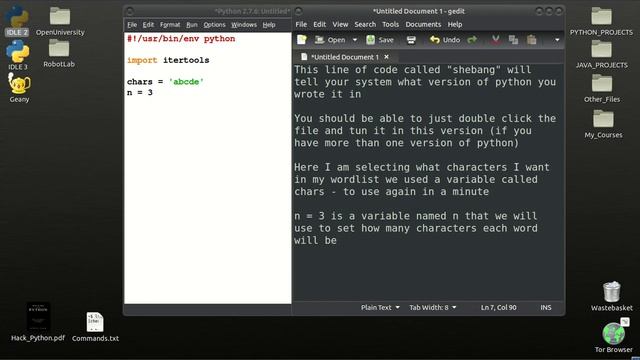Open Tab Width dropdown in status bar
This screenshot has height=360, width=640.
click(x=433, y=307)
